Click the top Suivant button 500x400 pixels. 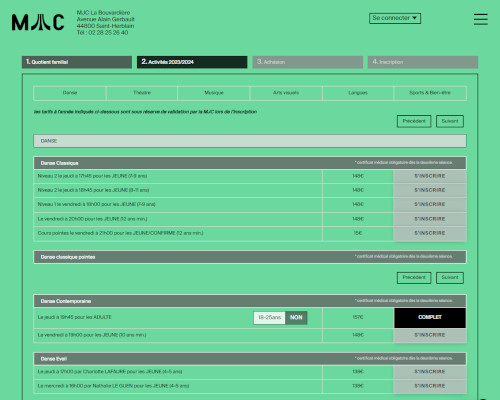coord(450,121)
